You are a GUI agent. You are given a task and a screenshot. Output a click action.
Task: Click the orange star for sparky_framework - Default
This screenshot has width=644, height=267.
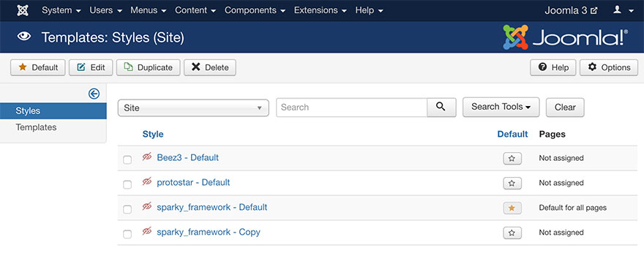point(512,208)
